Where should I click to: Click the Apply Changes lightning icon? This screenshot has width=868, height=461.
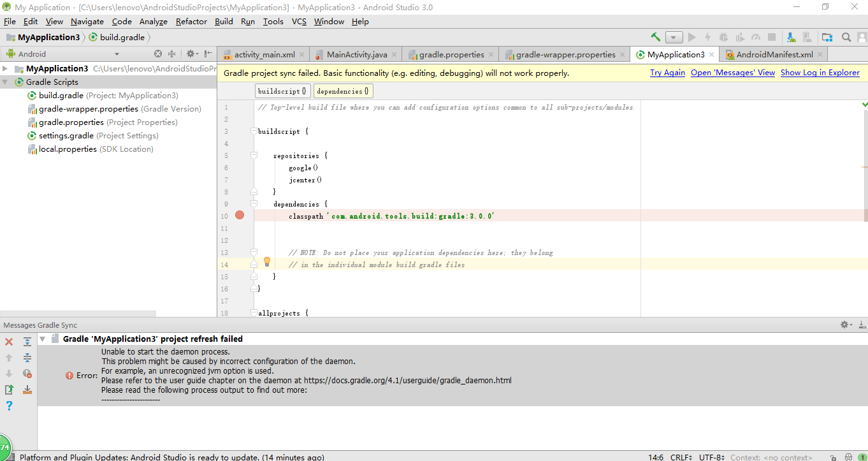[708, 38]
